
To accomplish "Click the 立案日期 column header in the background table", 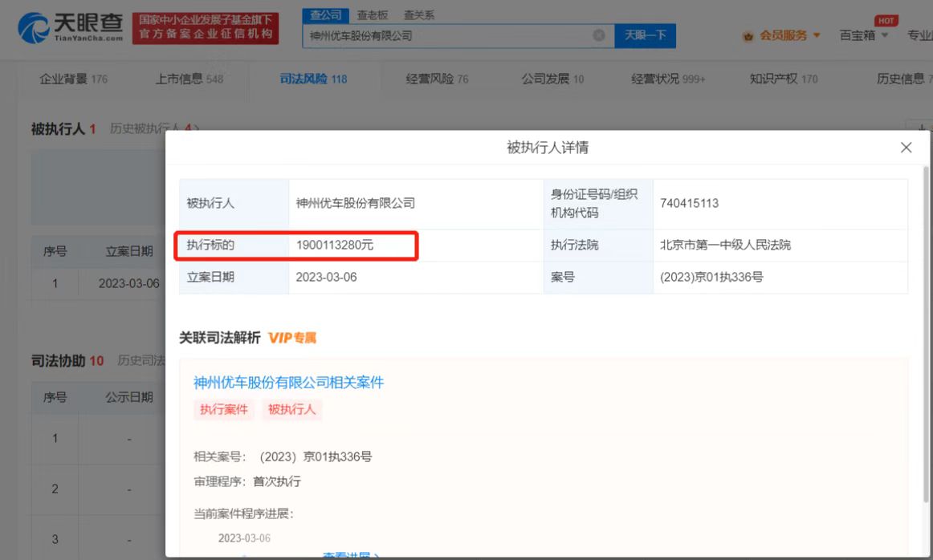I will pyautogui.click(x=129, y=251).
